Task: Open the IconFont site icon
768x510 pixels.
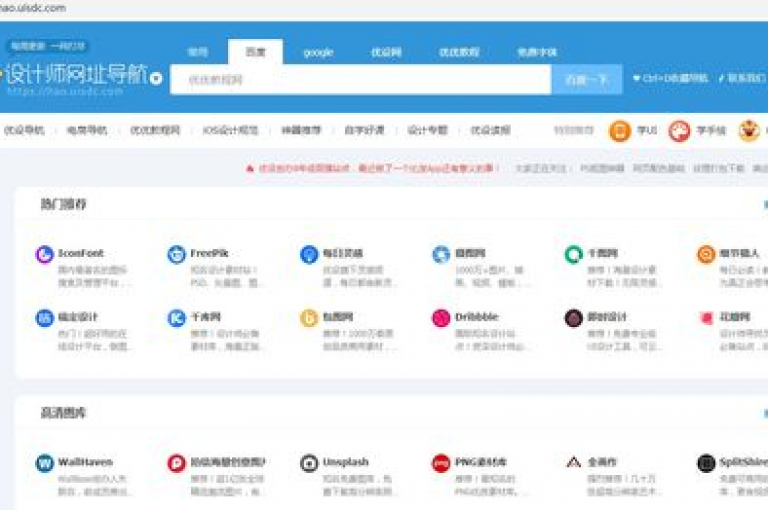Action: click(44, 255)
